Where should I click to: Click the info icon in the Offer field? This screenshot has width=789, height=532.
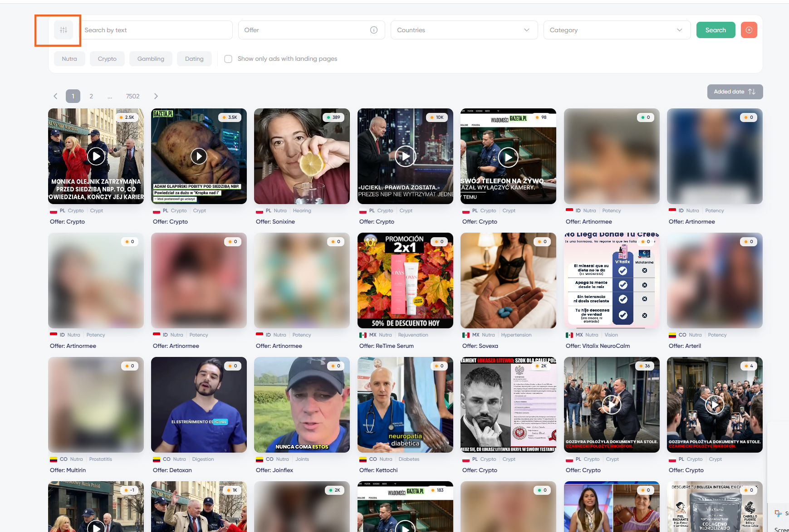tap(374, 30)
